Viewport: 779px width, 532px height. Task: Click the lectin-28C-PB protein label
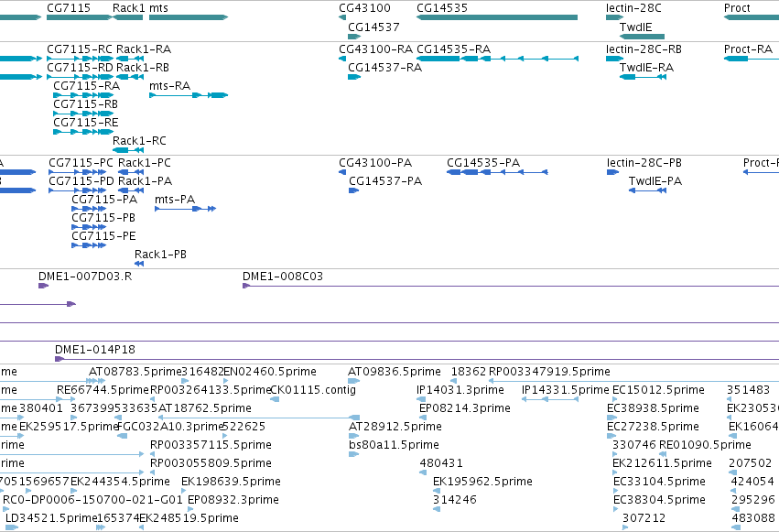(644, 163)
